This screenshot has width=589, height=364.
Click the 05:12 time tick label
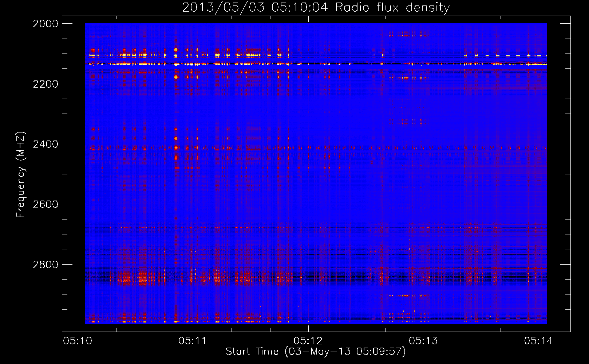pyautogui.click(x=308, y=341)
